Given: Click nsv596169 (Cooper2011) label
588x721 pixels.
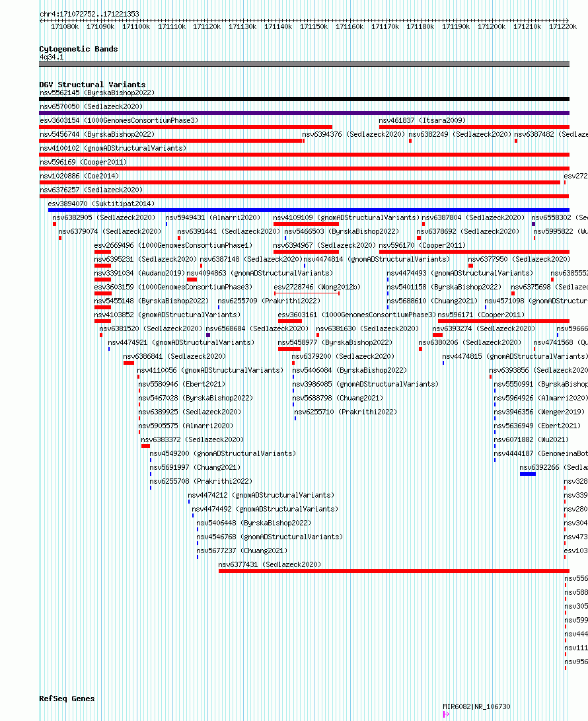Looking at the screenshot, I should (83, 162).
